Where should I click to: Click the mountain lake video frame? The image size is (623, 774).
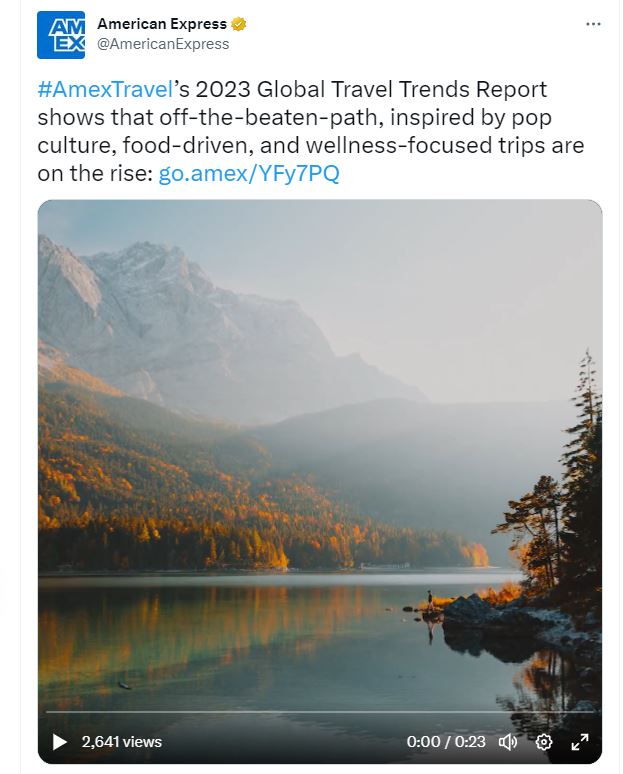click(320, 450)
